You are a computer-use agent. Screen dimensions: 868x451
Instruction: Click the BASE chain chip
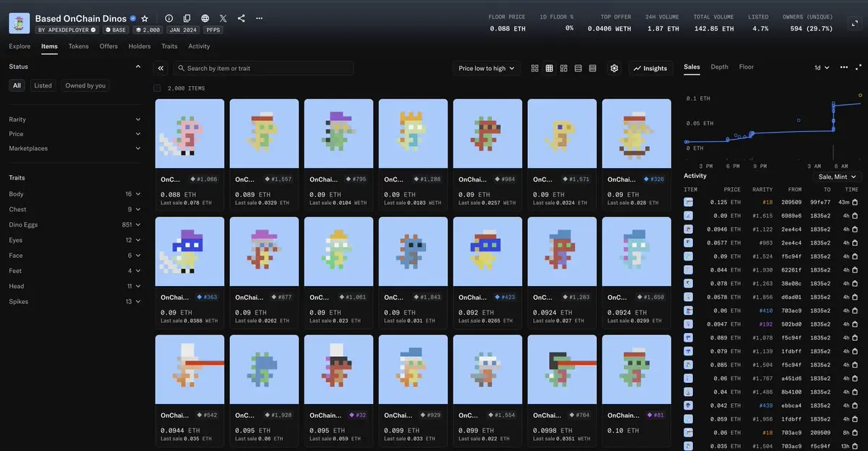click(x=116, y=30)
